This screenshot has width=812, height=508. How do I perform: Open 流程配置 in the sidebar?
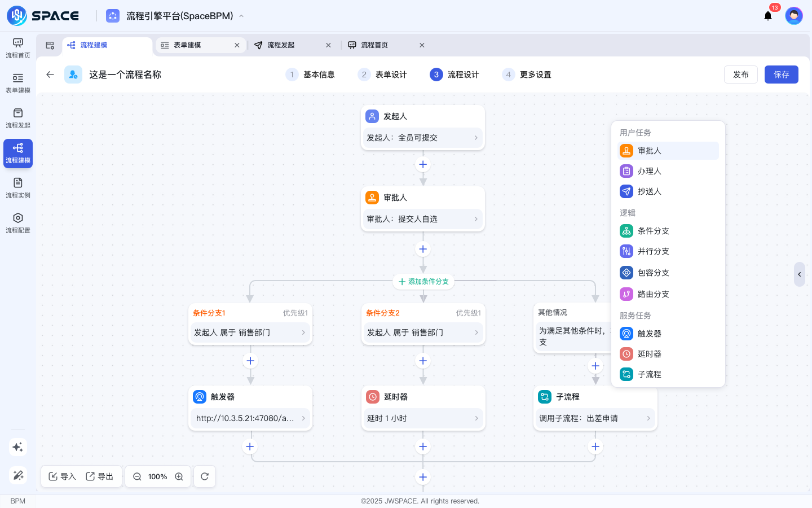[18, 223]
